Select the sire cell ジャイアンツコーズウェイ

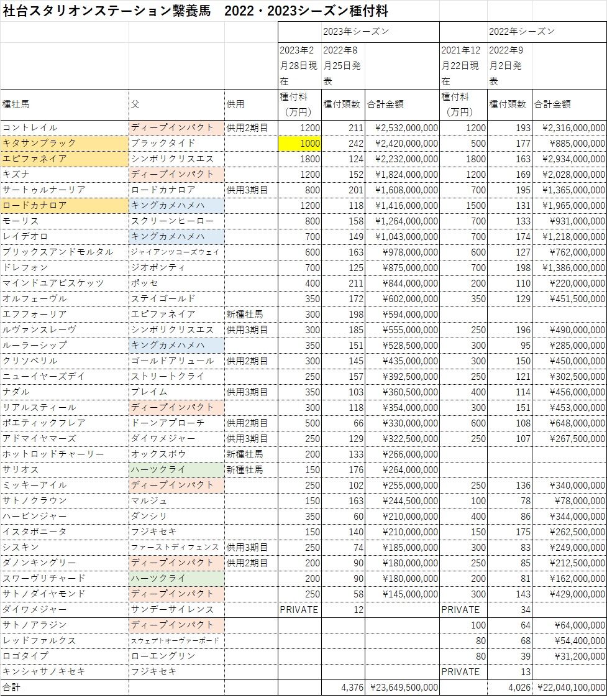[176, 252]
